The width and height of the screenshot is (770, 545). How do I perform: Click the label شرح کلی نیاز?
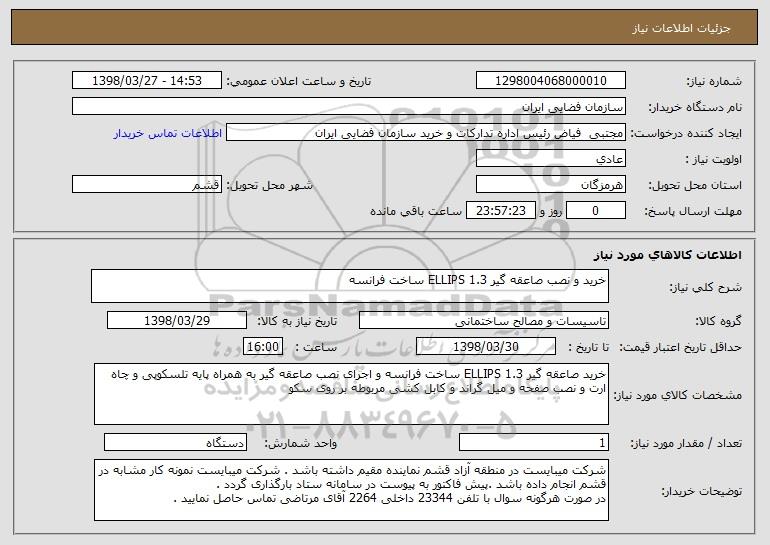tap(706, 288)
